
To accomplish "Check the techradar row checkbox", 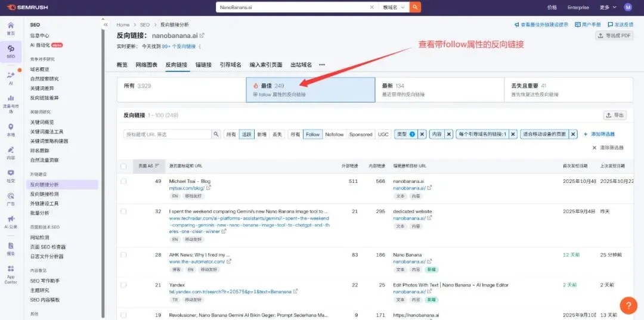I will tap(123, 212).
